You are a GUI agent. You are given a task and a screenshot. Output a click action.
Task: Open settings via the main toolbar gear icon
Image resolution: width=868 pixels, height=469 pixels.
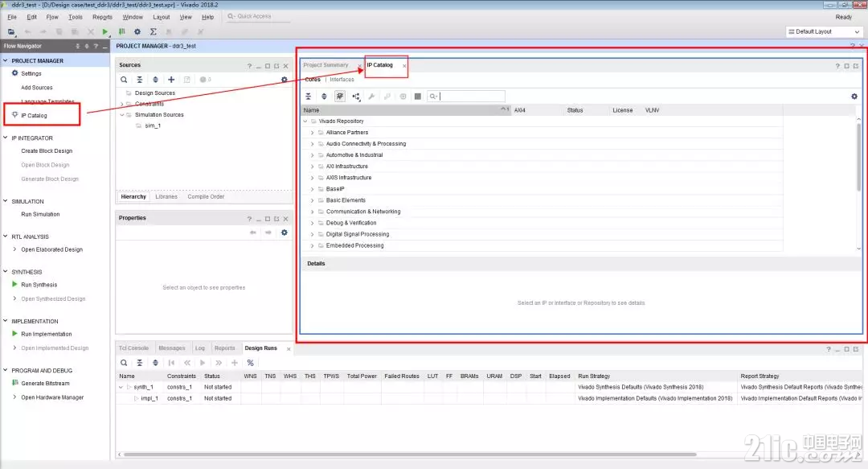[137, 31]
